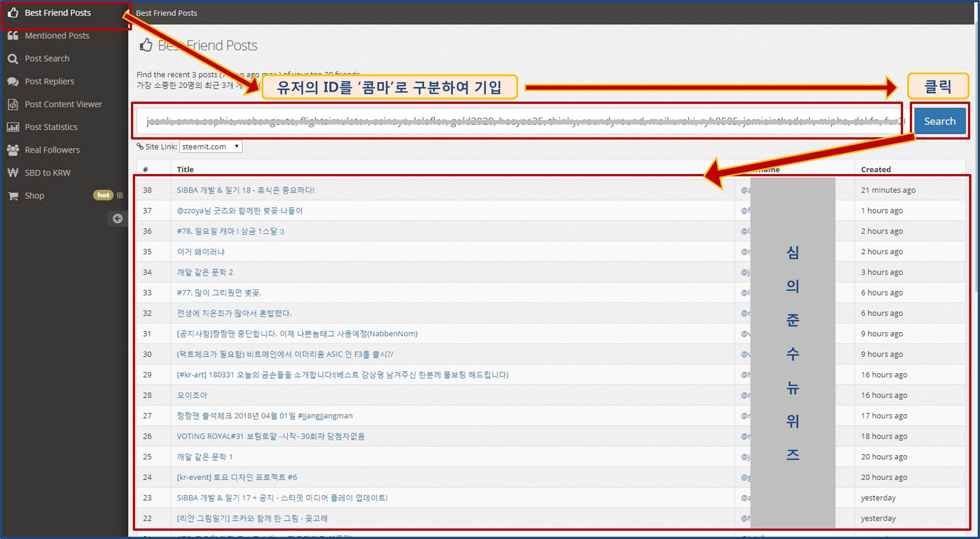980x539 pixels.
Task: Open post '[리안 그림일기] 조카와 함께 한 그림 - 꽃고래'
Action: (252, 518)
